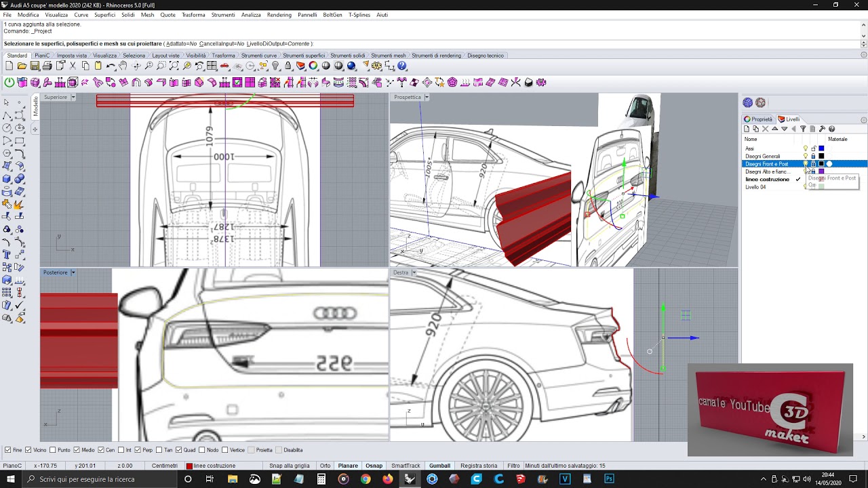868x488 pixels.
Task: Open the Rendering menu
Action: [x=279, y=15]
